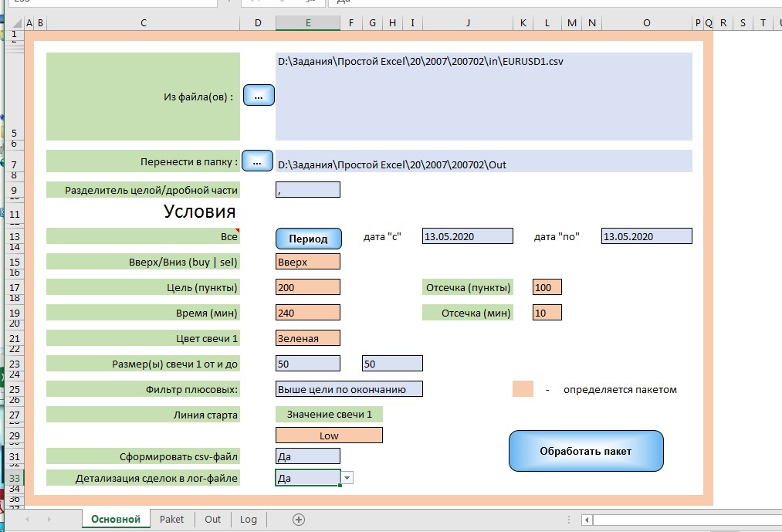Switch to the Out sheet tab
The image size is (782, 532).
[212, 519]
